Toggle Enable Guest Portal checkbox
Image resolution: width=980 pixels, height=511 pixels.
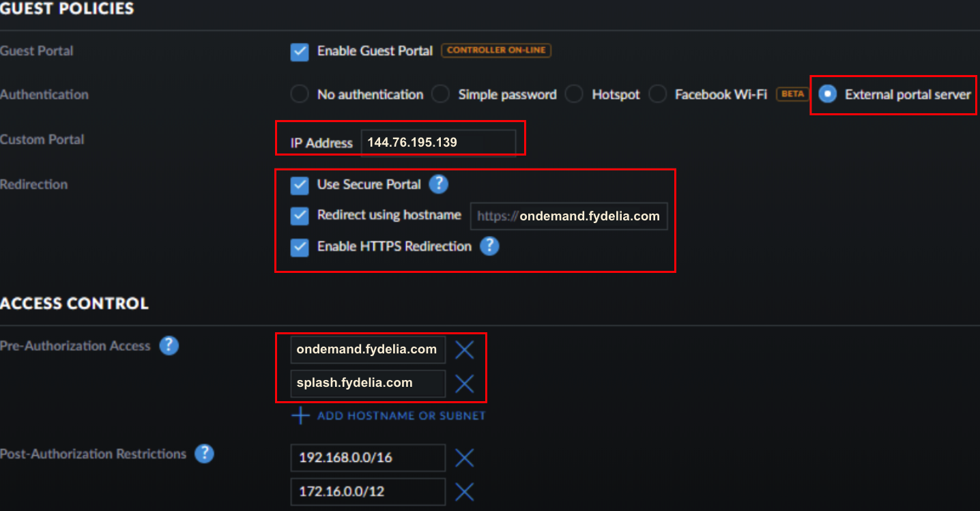[x=300, y=52]
